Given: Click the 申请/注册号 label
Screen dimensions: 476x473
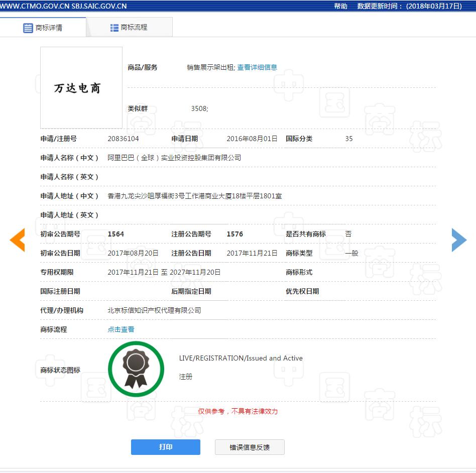Looking at the screenshot, I should pos(59,139).
